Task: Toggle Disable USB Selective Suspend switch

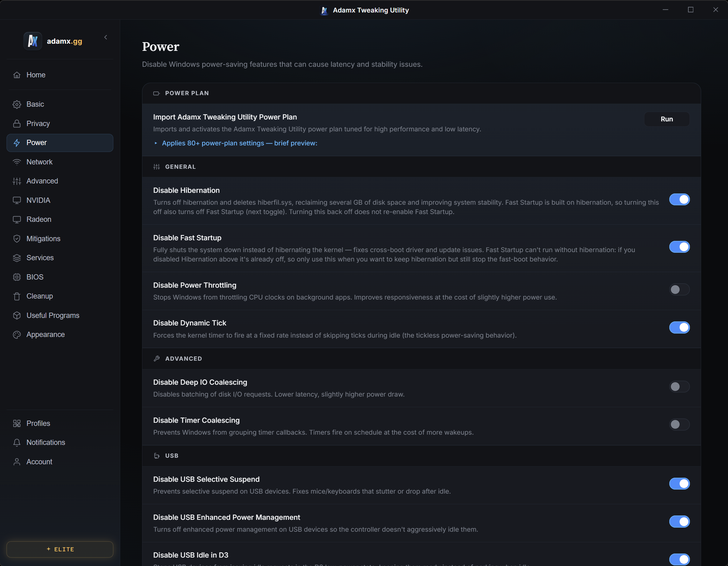Action: point(679,484)
